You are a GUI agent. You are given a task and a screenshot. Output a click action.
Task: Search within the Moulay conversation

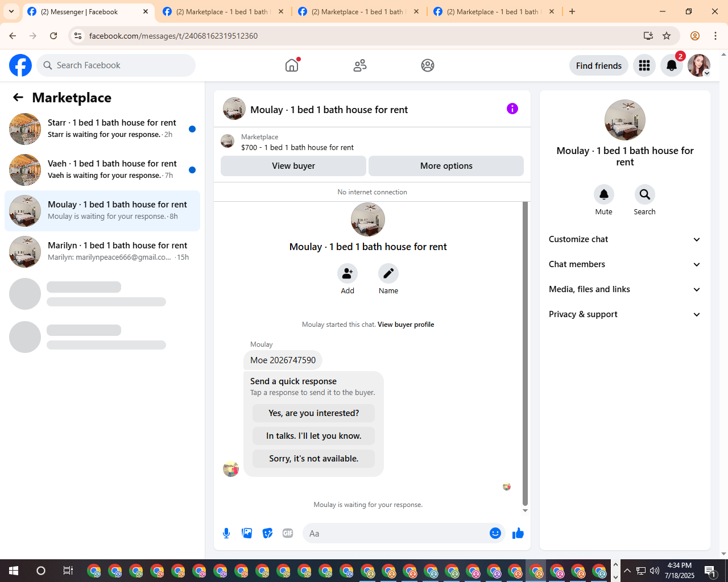click(x=645, y=194)
